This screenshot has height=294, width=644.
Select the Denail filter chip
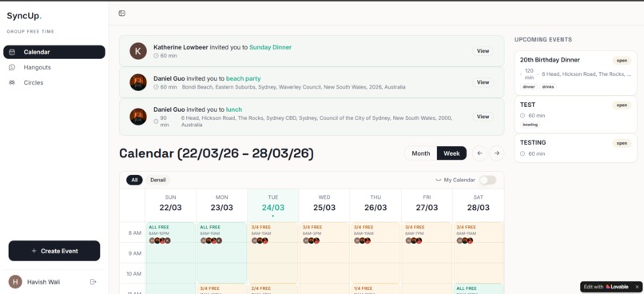coord(157,180)
